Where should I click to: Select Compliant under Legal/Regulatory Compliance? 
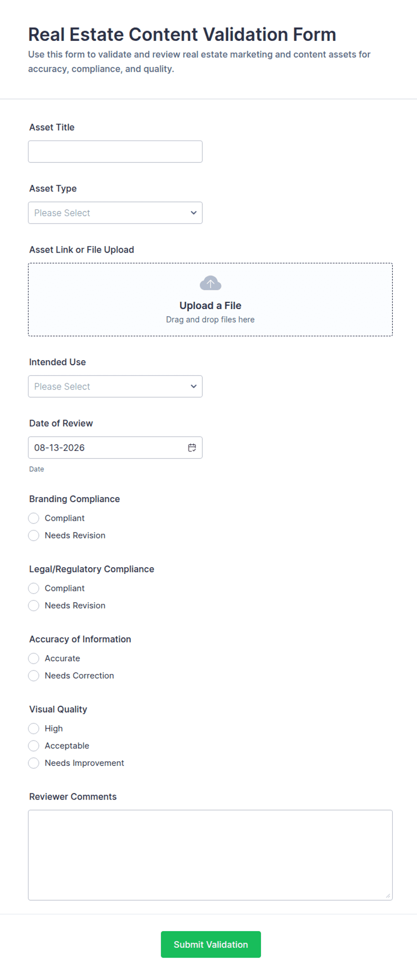(34, 588)
